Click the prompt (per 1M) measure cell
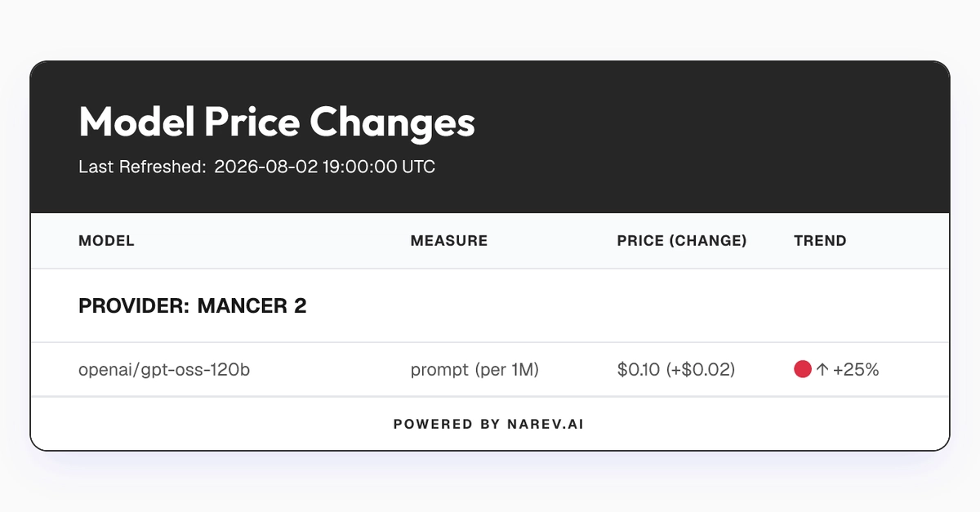 pos(474,370)
